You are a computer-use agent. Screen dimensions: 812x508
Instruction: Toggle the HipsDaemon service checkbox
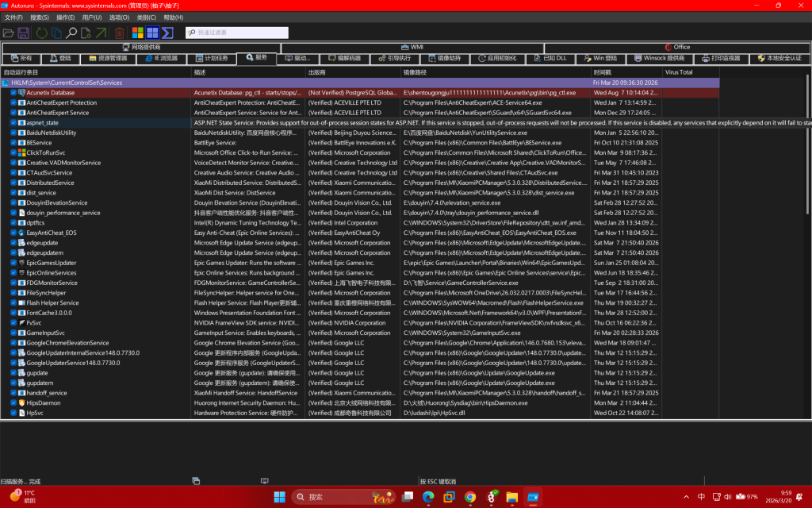[x=13, y=402]
